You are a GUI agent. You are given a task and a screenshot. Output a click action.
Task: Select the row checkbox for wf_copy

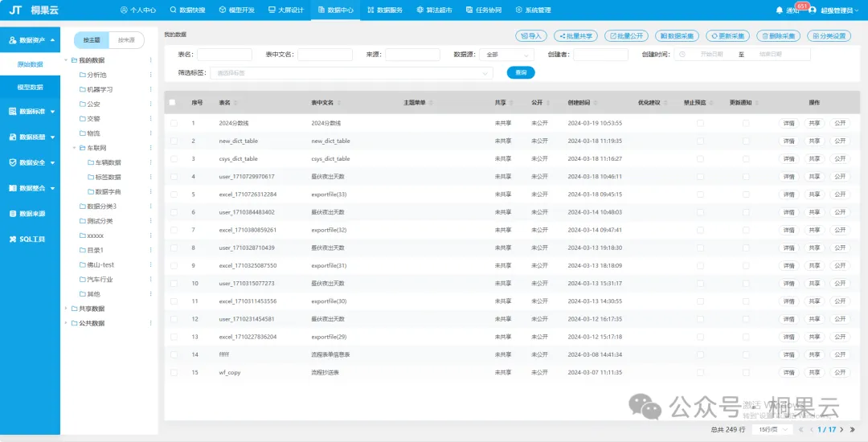point(174,372)
